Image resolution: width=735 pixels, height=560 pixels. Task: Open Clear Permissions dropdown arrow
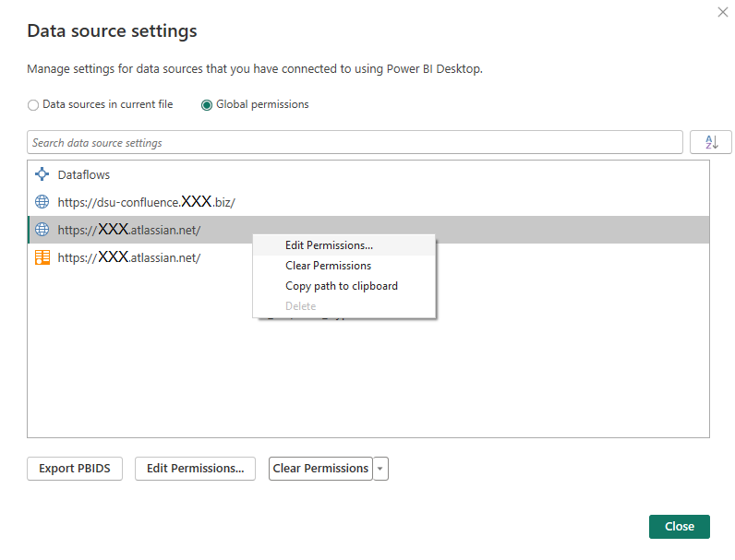[380, 469]
